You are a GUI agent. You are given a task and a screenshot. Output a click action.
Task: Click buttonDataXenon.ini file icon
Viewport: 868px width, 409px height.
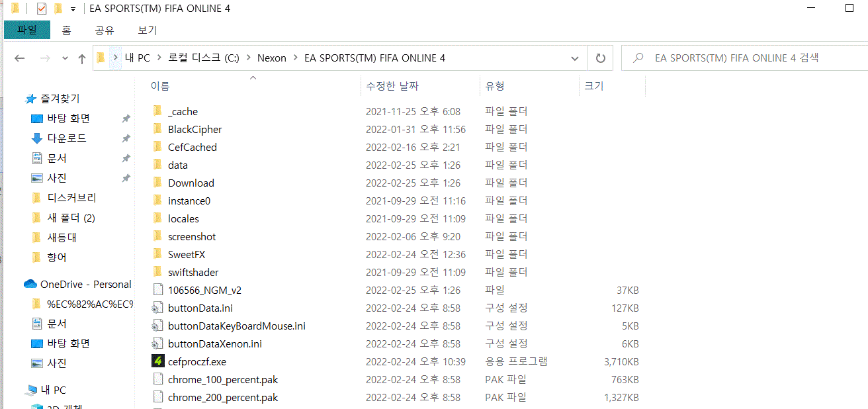click(x=157, y=343)
